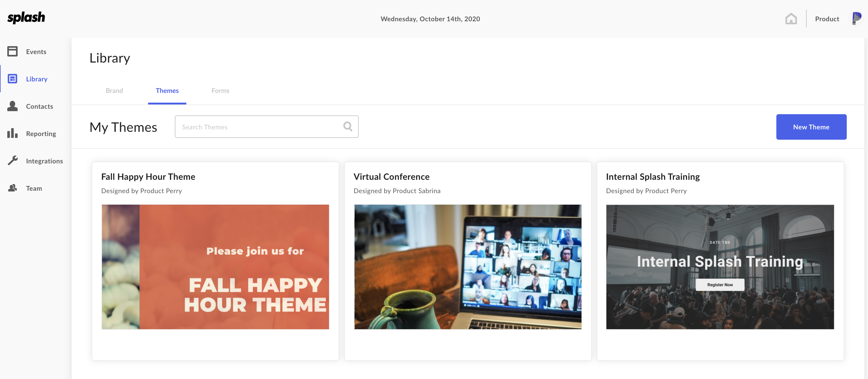Open Fall Happy Hour Theme title
This screenshot has width=868, height=379.
148,177
